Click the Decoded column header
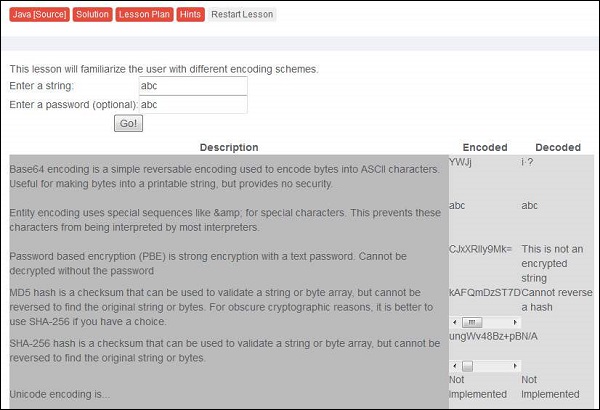 pos(557,147)
